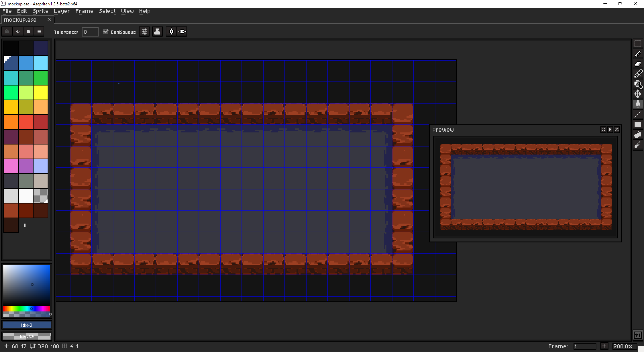The width and height of the screenshot is (644, 352).
Task: Click the Idx-3 foreground color button
Action: 27,325
